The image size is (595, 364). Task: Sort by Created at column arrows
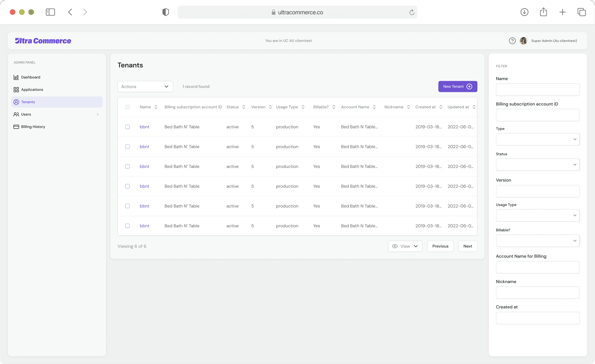point(441,107)
